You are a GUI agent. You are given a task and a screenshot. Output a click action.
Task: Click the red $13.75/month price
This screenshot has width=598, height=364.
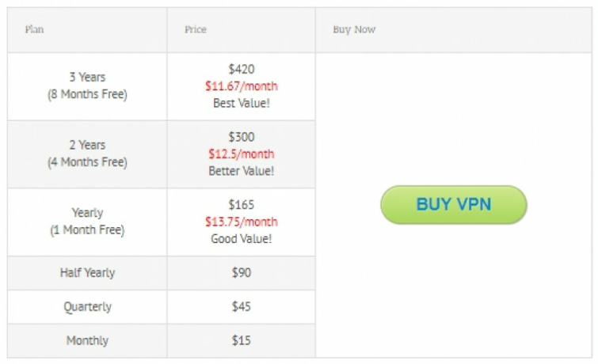click(242, 222)
